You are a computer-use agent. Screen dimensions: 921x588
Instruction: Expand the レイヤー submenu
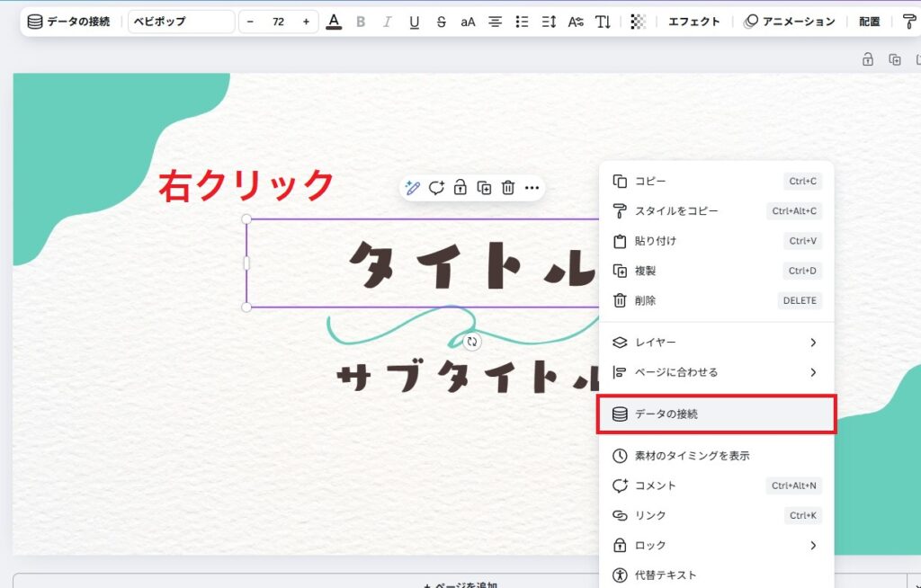(717, 343)
